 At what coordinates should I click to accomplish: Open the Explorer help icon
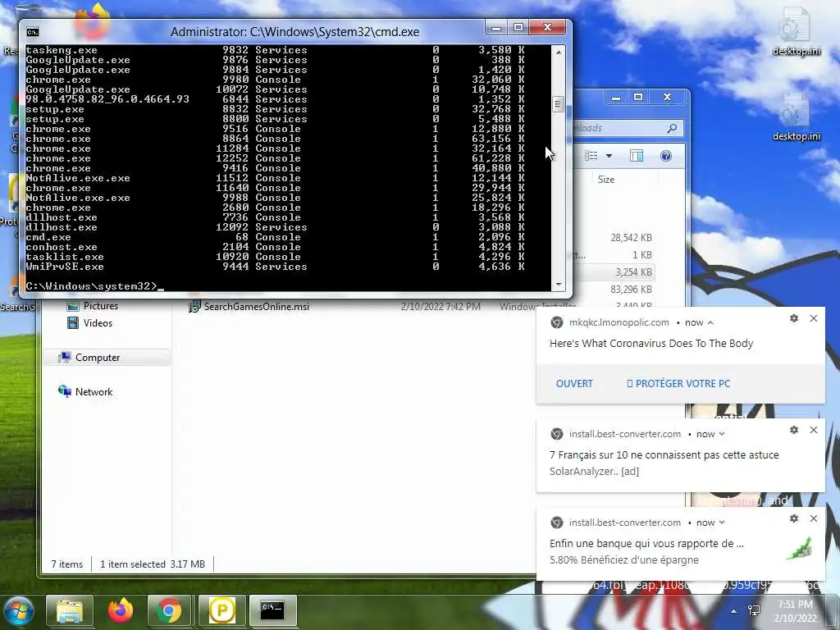pos(666,156)
